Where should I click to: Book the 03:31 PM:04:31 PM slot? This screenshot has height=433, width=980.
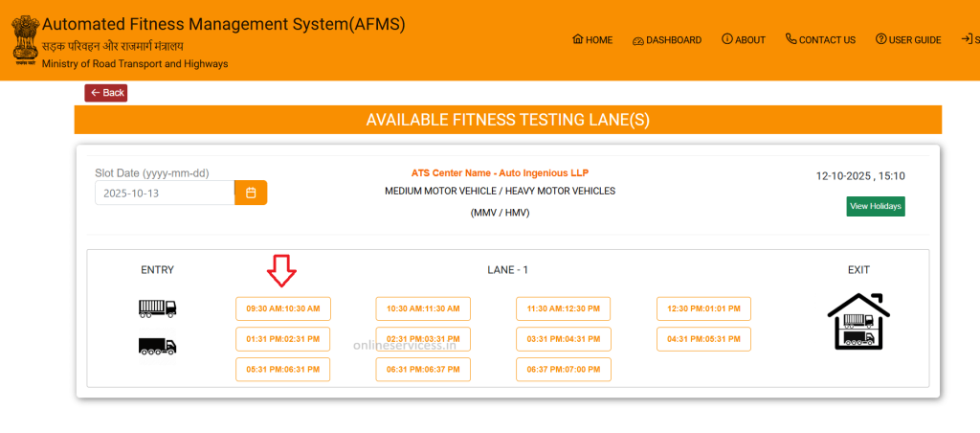tap(563, 339)
